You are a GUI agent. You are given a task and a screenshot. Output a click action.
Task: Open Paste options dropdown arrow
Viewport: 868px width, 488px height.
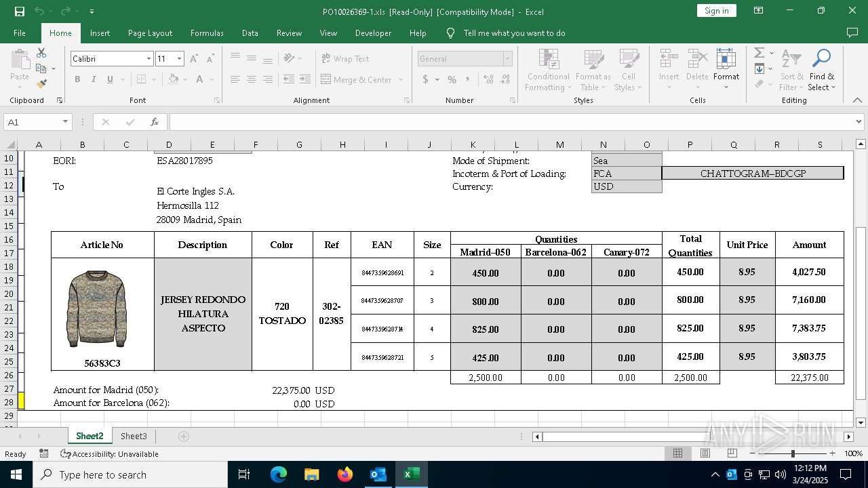coord(20,87)
